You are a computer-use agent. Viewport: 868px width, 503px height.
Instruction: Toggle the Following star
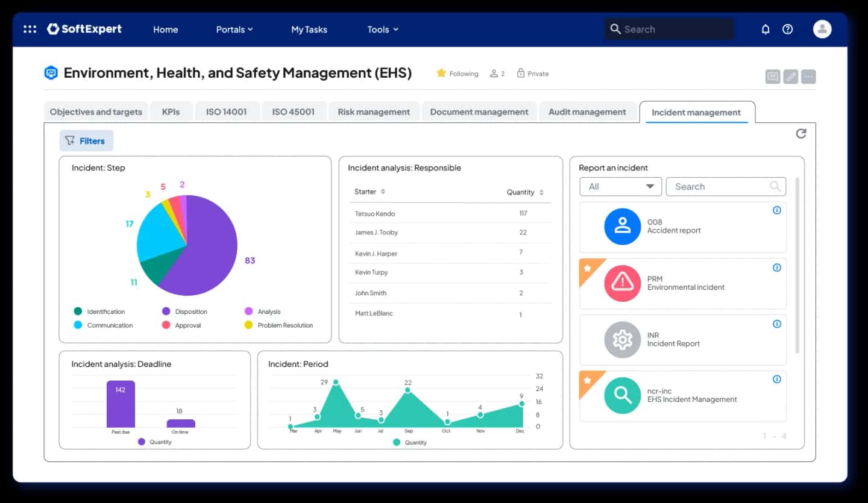tap(441, 73)
